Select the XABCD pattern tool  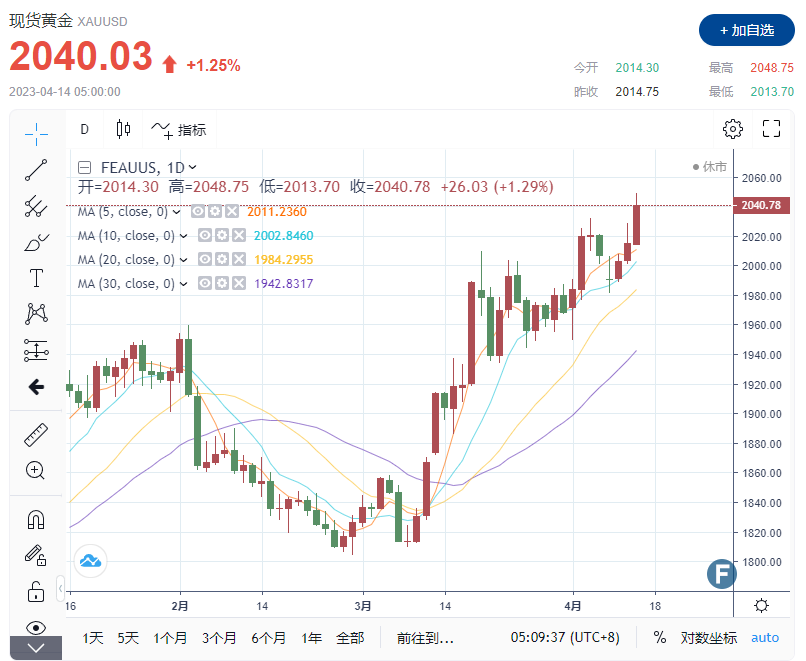click(35, 313)
